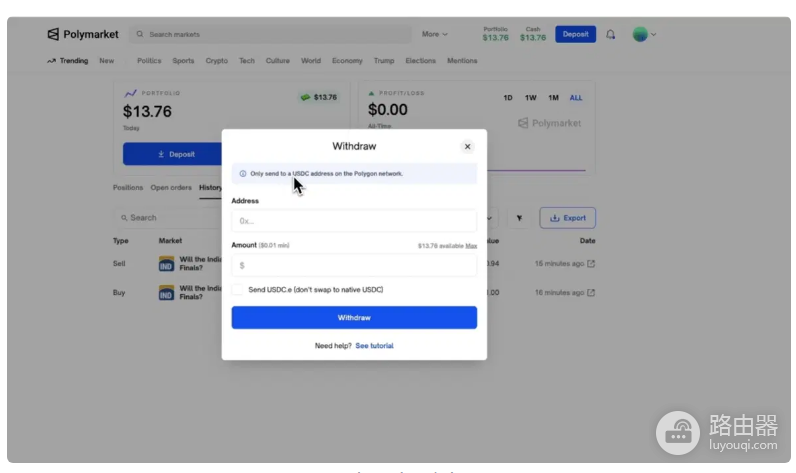The width and height of the screenshot is (796, 473).
Task: Click the Export button
Action: [568, 218]
